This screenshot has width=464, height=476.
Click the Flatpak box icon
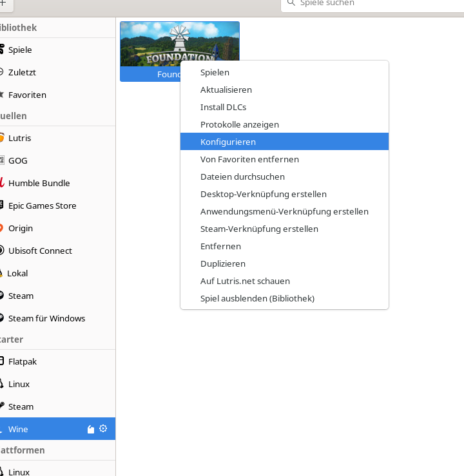(x=2, y=361)
